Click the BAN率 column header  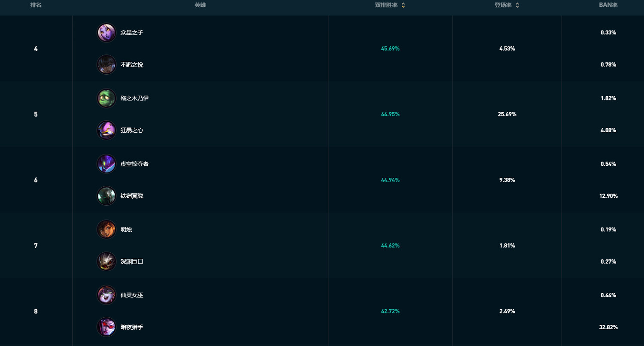pos(608,6)
